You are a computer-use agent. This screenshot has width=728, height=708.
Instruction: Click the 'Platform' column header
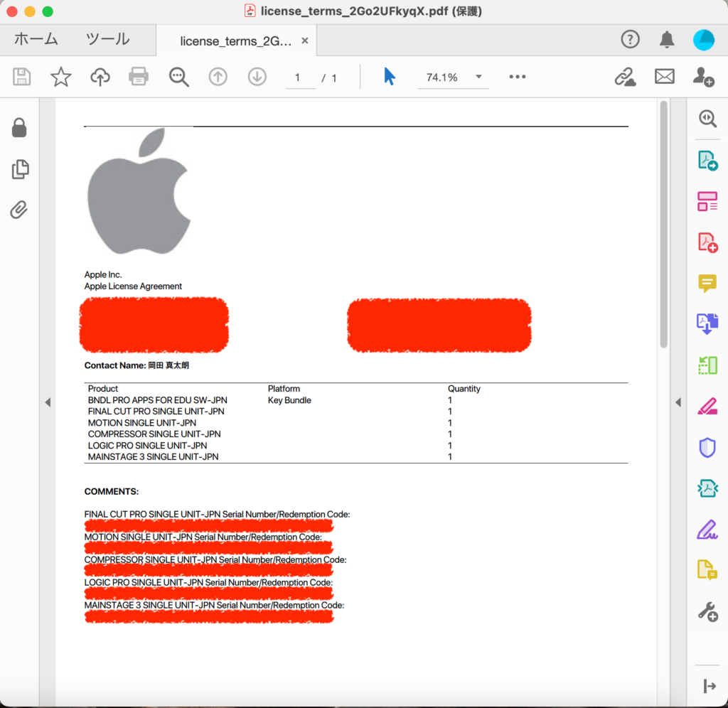284,389
